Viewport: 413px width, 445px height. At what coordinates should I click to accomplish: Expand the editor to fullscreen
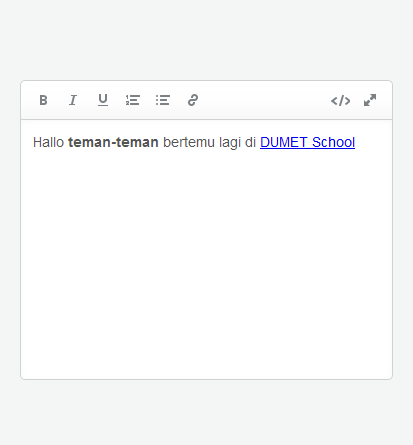(x=370, y=100)
